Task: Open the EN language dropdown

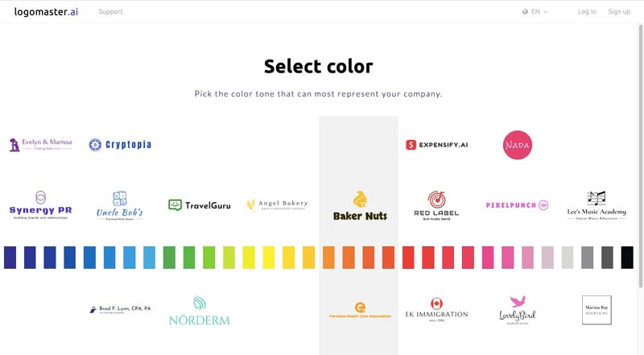Action: click(535, 11)
